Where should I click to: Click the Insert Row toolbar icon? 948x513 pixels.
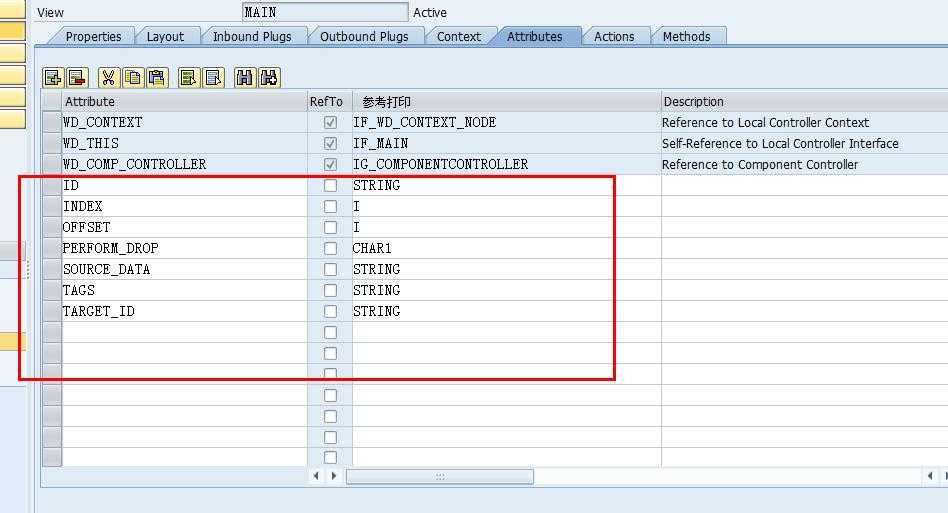[x=53, y=77]
